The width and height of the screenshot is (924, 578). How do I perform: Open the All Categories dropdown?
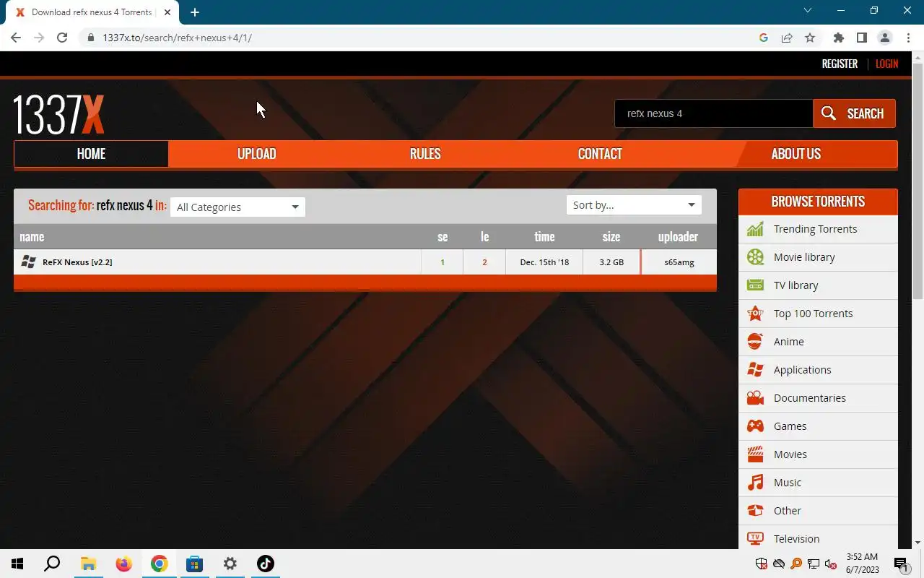(x=237, y=207)
